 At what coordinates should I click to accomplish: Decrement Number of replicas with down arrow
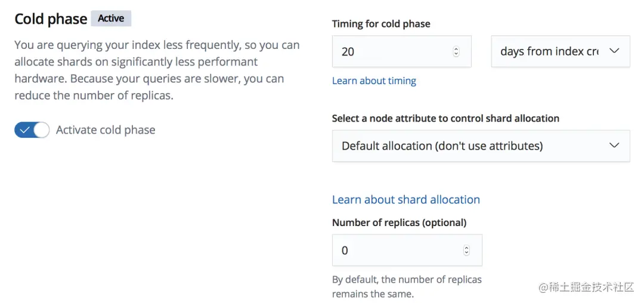(x=466, y=253)
